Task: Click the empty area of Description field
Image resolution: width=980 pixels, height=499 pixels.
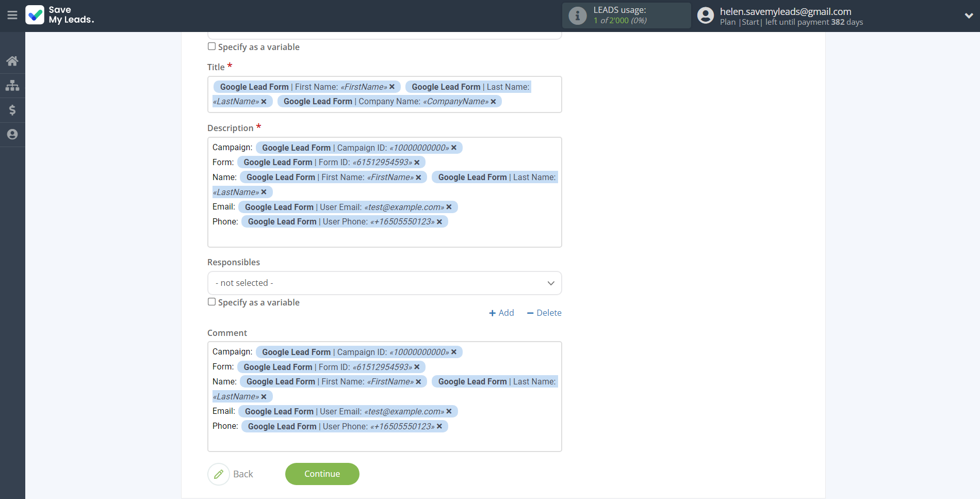Action: pos(384,237)
